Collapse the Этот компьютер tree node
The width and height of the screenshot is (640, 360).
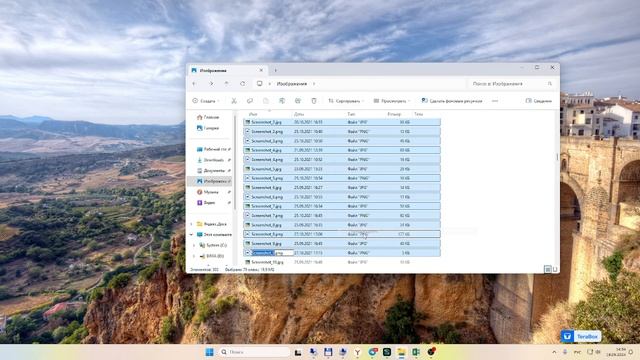pyautogui.click(x=192, y=235)
